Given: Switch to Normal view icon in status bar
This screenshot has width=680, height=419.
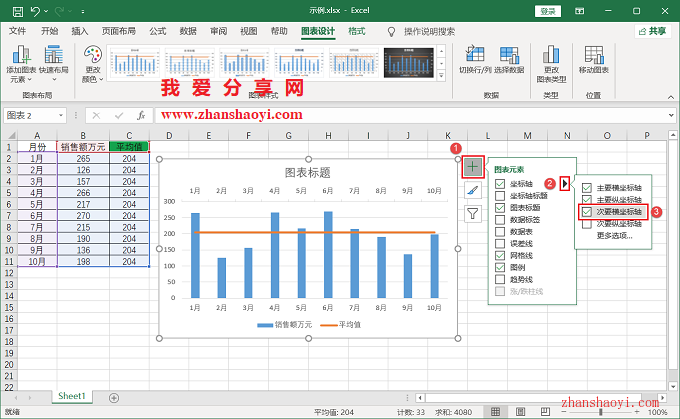Looking at the screenshot, I should 495,412.
